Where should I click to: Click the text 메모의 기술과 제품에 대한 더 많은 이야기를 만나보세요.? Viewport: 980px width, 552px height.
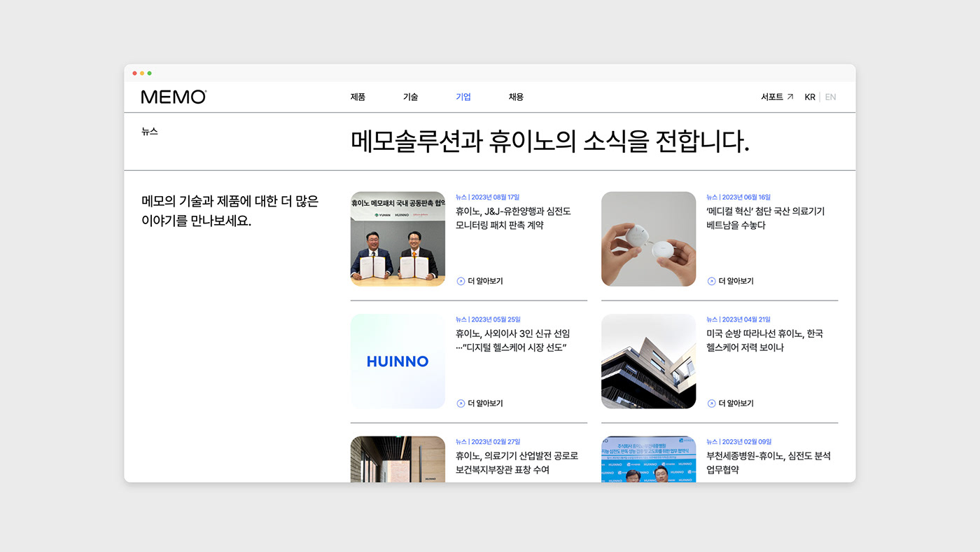[230, 211]
